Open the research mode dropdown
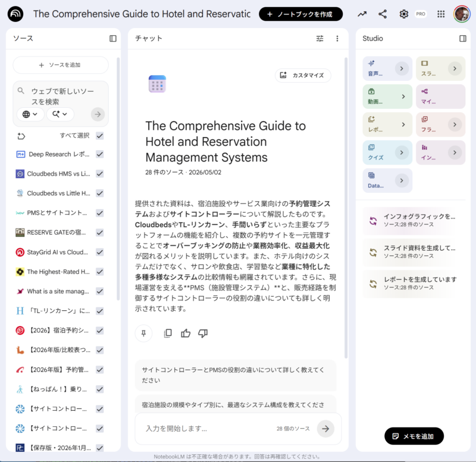This screenshot has width=476, height=462. coord(60,114)
